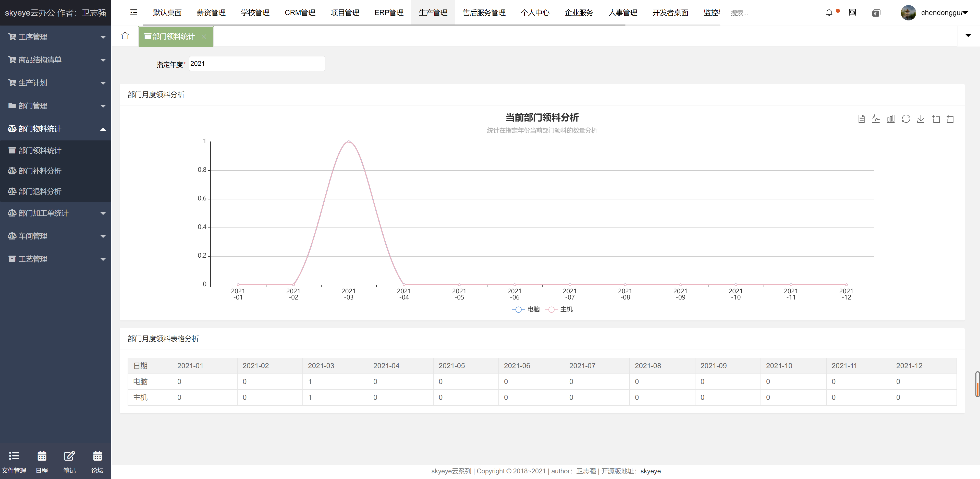Click fullscreen toggle icon in header
980x479 pixels.
(x=853, y=13)
